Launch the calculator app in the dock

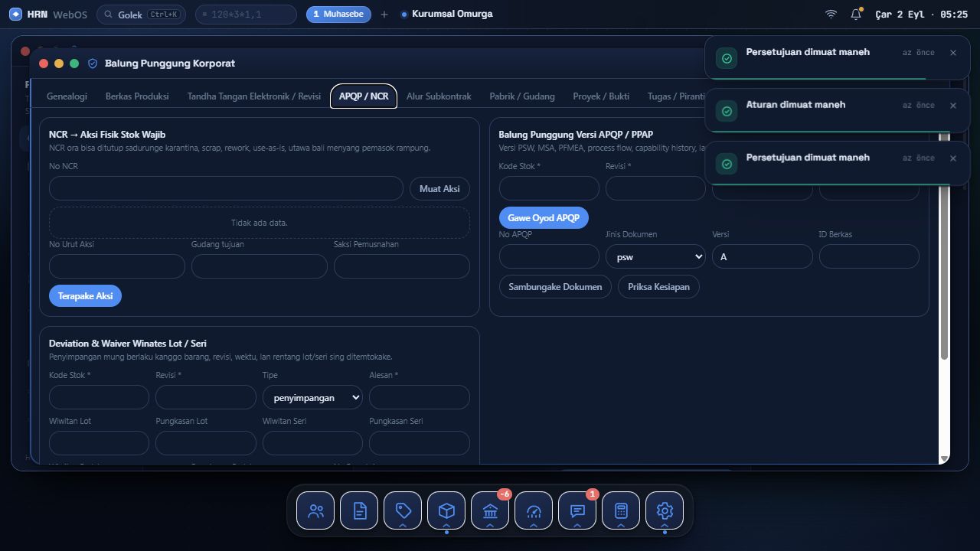point(621,510)
